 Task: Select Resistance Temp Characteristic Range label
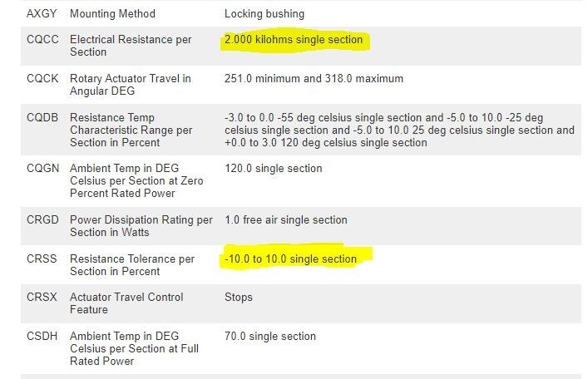tap(131, 130)
